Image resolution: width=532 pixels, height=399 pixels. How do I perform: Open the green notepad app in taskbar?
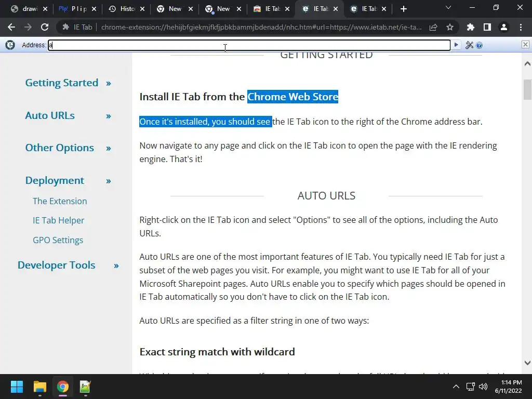coord(85,387)
